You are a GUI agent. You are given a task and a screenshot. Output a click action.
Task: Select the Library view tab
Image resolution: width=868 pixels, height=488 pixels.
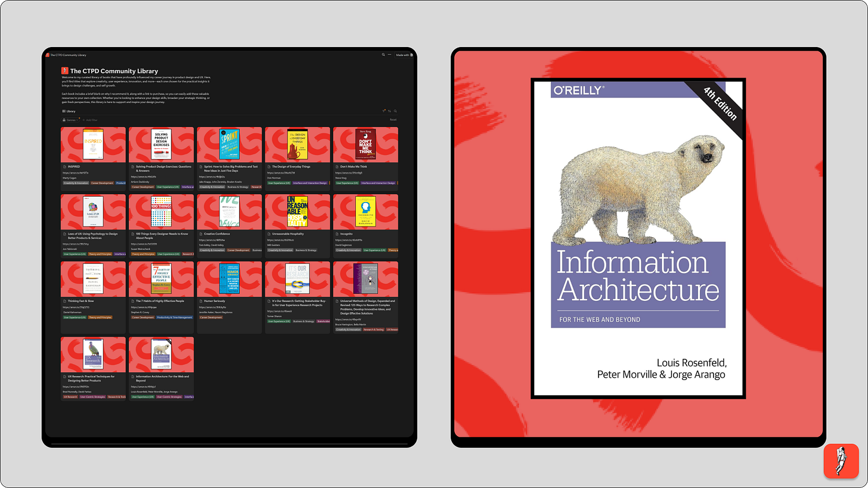coord(69,111)
